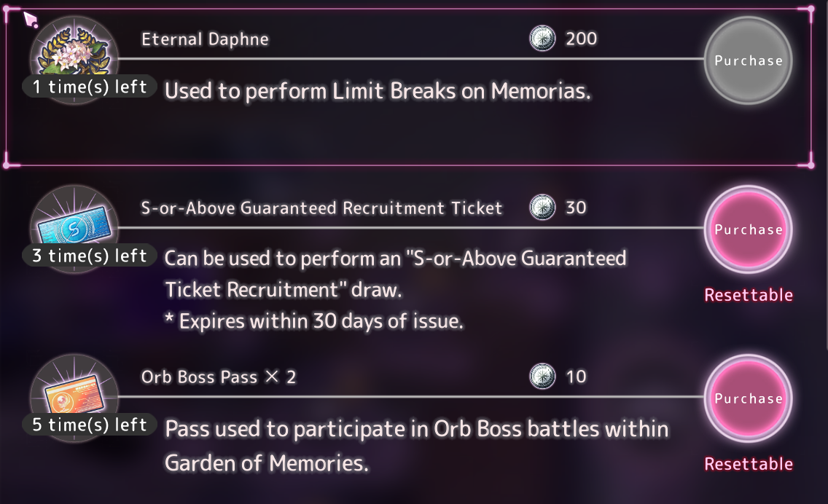Click the greyed-out Purchase button for Eternal Daphne
Image resolution: width=828 pixels, height=504 pixels.
(x=749, y=60)
